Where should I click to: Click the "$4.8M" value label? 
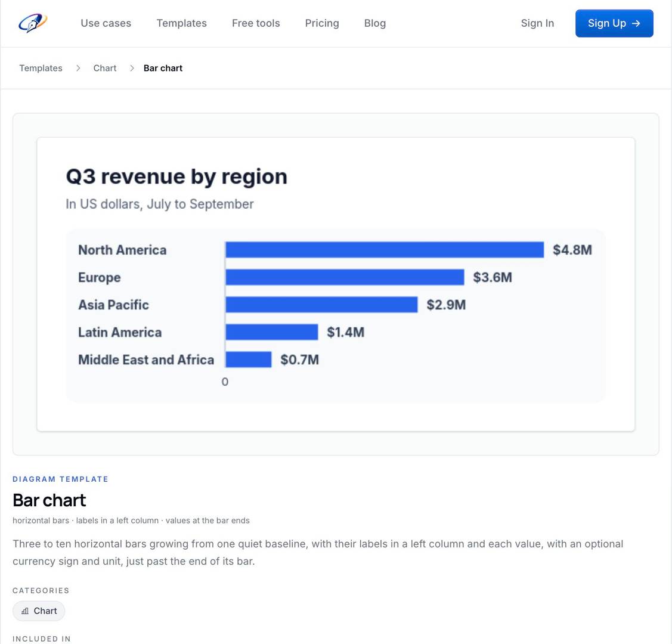pyautogui.click(x=572, y=250)
